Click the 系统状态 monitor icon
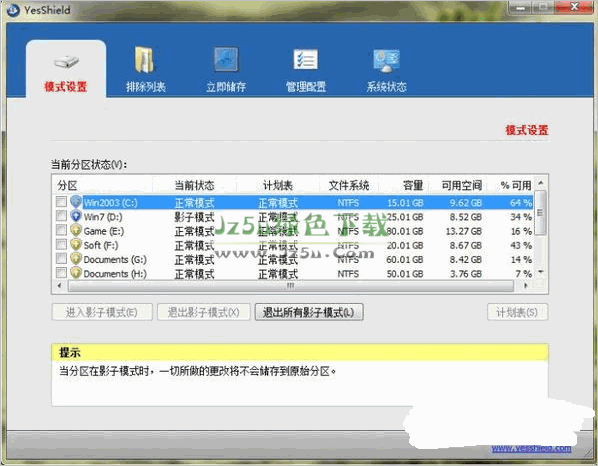Viewport: 598px width, 466px height. [x=386, y=61]
